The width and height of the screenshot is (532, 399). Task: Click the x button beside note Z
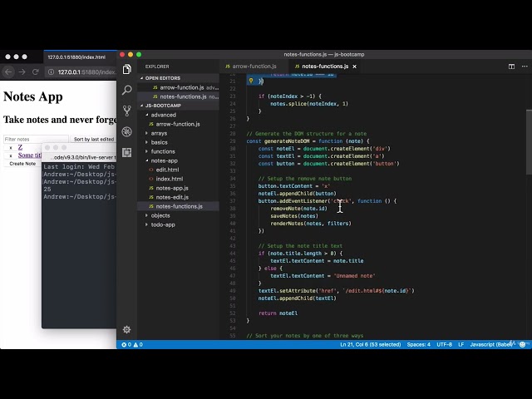[x=11, y=148]
